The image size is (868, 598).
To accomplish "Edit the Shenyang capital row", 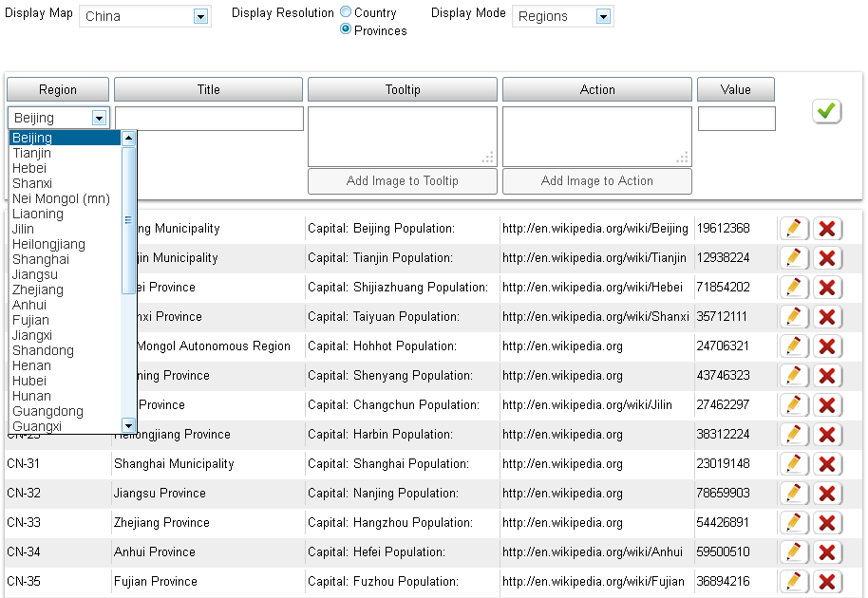I will coord(794,376).
